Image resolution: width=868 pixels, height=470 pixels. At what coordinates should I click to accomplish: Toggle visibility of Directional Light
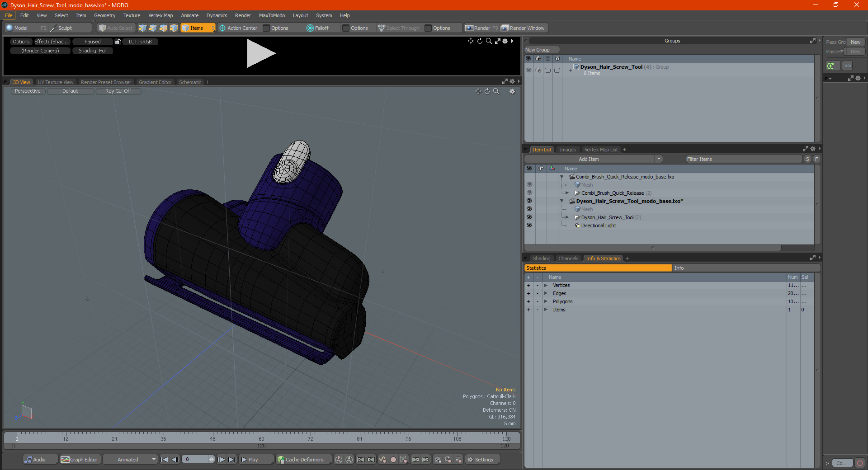click(x=529, y=226)
